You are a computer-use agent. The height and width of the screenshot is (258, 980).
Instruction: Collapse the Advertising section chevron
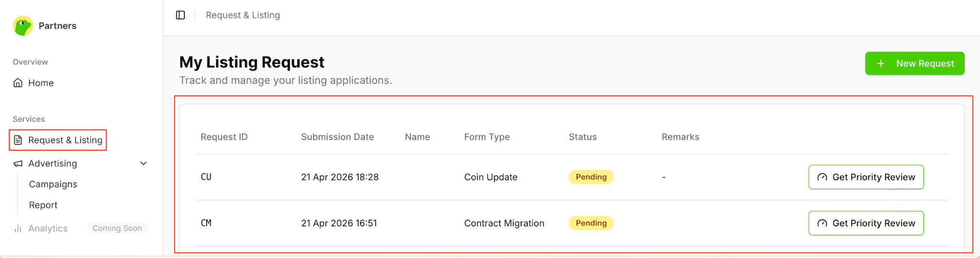coord(143,163)
